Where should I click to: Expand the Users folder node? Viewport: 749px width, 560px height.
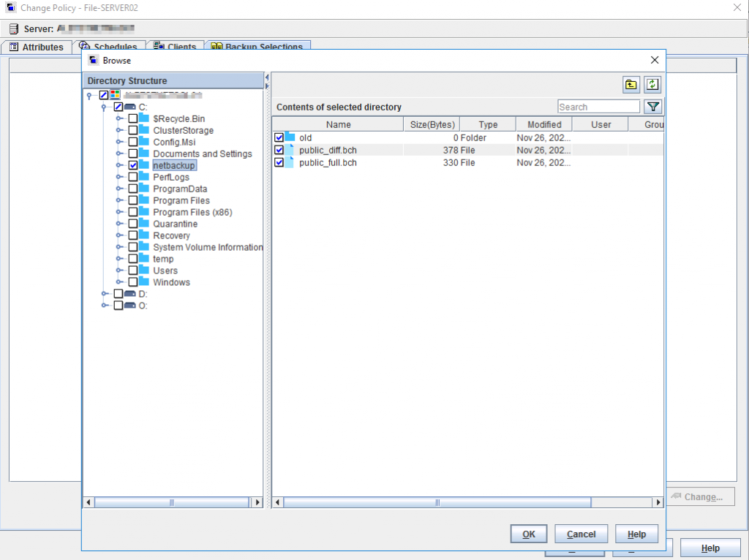120,270
